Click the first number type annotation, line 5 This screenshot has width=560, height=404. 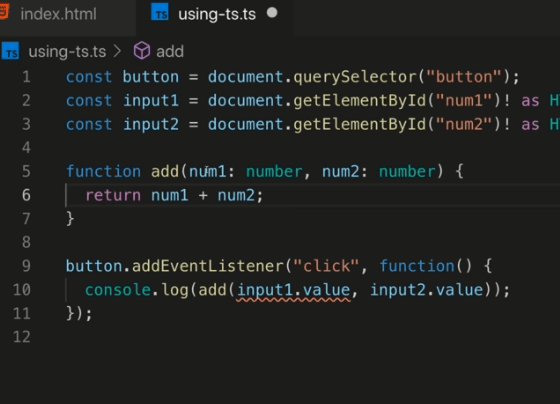[x=274, y=172]
